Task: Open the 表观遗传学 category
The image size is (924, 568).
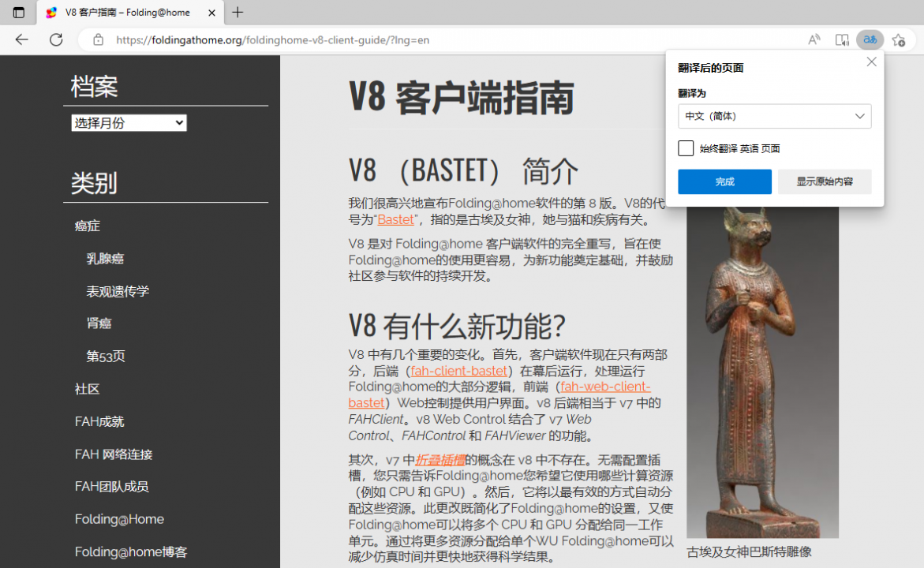Action: coord(118,291)
